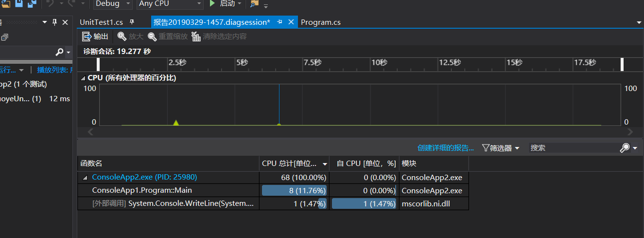Click the 清除选定内容 clear selection icon
This screenshot has height=238, width=644.
[x=196, y=37]
